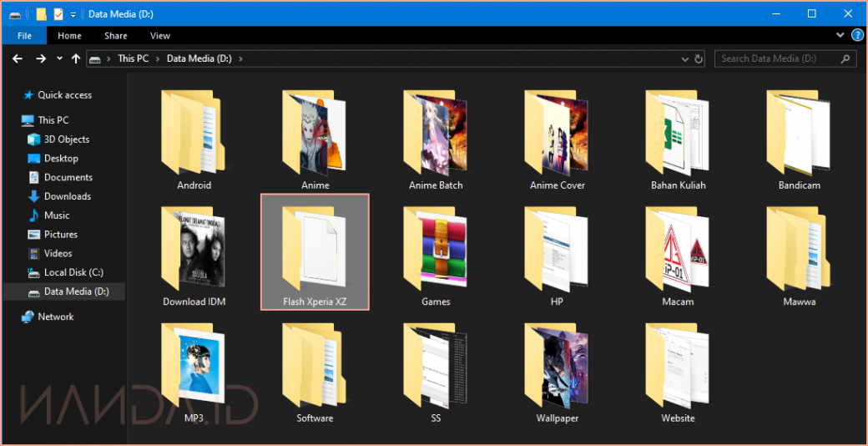The height and width of the screenshot is (446, 868).
Task: Click the Properties icon in quick access toolbar
Action: pos(58,14)
